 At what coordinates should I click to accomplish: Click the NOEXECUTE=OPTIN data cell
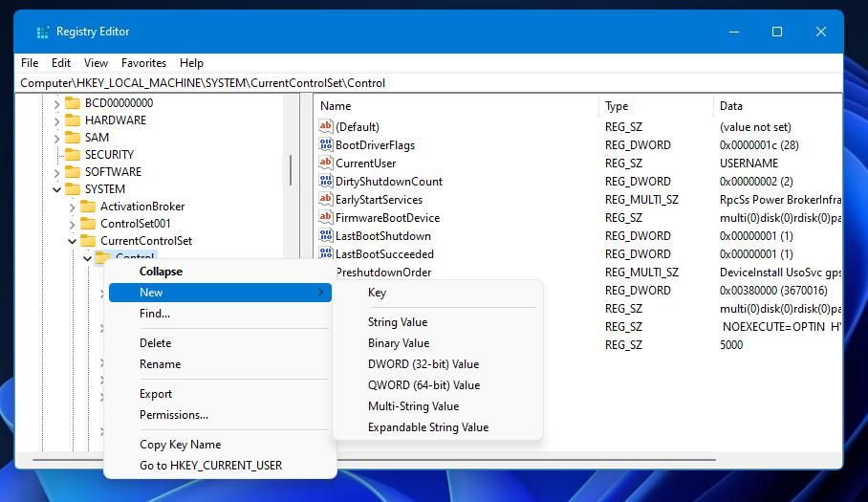(x=781, y=327)
